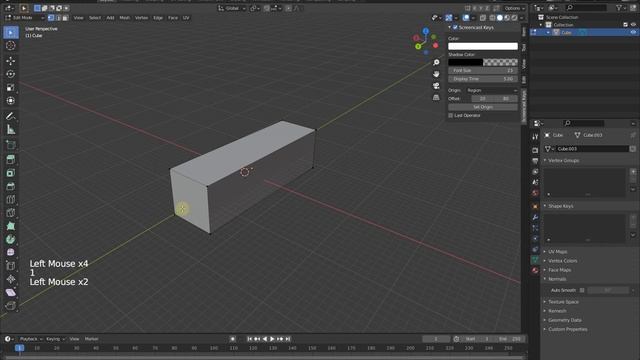The height and width of the screenshot is (360, 640).
Task: Choose the Rotate tool
Action: pos(11,74)
